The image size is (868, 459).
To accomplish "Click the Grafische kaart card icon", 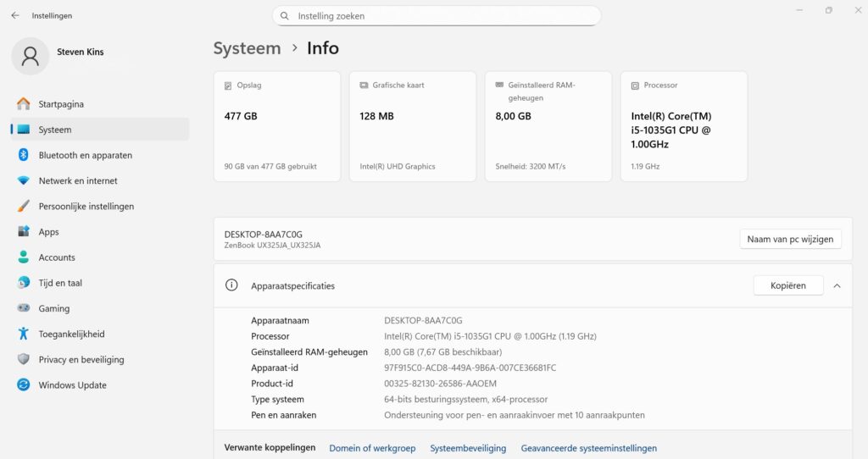I will (364, 86).
